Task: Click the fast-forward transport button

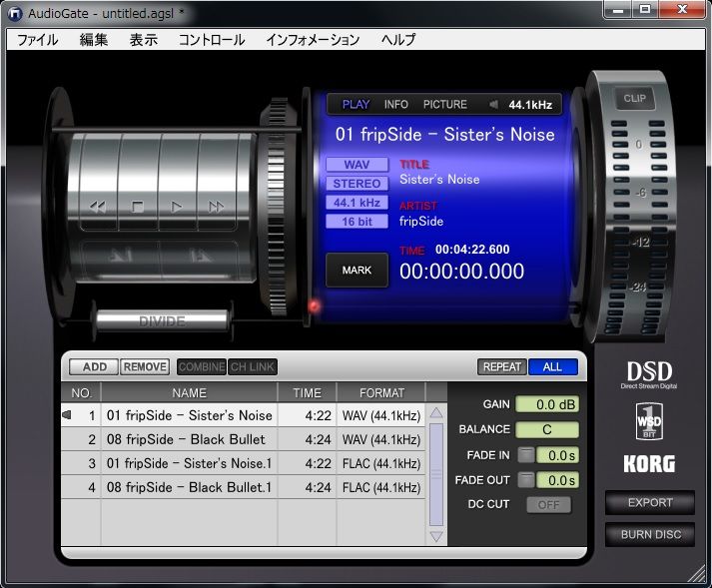Action: (216, 207)
